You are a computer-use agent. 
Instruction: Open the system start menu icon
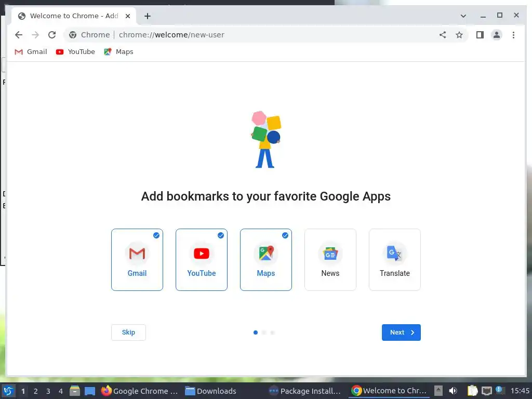click(x=8, y=391)
